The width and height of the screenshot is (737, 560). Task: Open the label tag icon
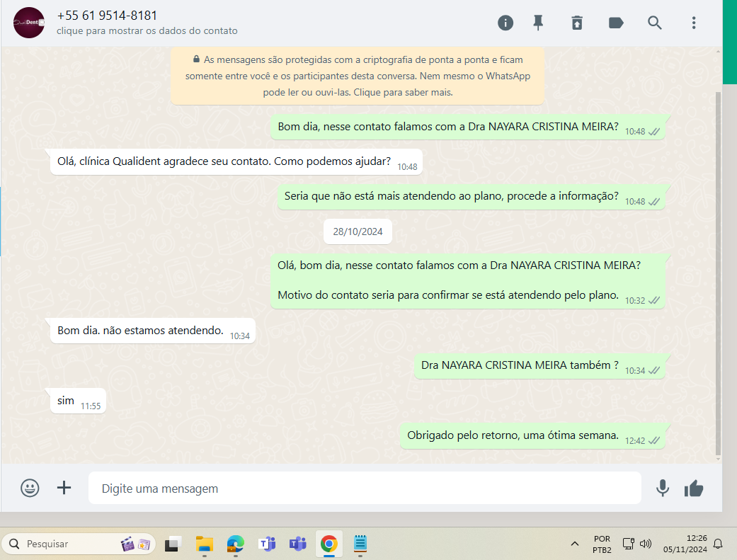(x=616, y=23)
